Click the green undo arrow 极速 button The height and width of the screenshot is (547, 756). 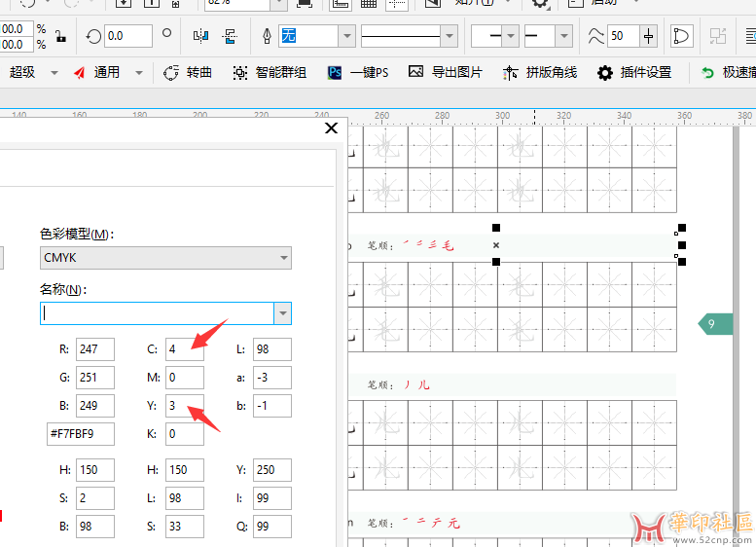point(728,73)
